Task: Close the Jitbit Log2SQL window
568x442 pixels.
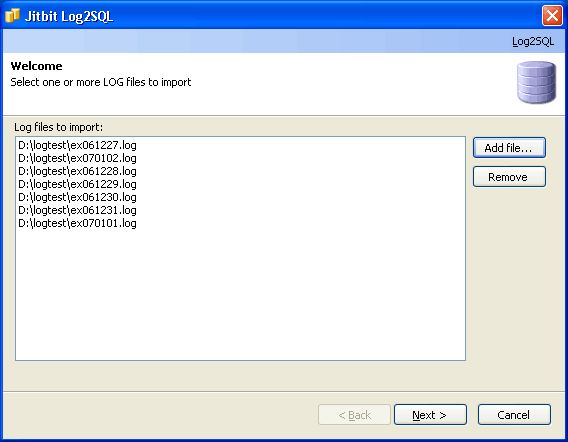Action: (x=552, y=16)
